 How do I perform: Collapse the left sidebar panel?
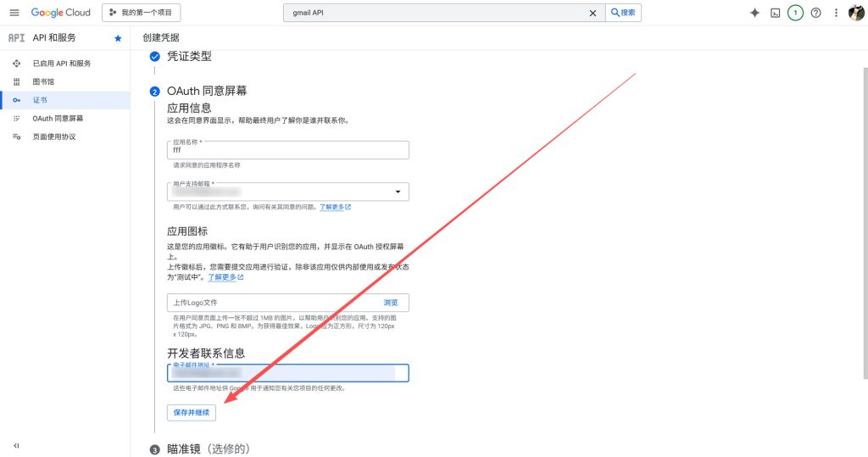coord(16,445)
